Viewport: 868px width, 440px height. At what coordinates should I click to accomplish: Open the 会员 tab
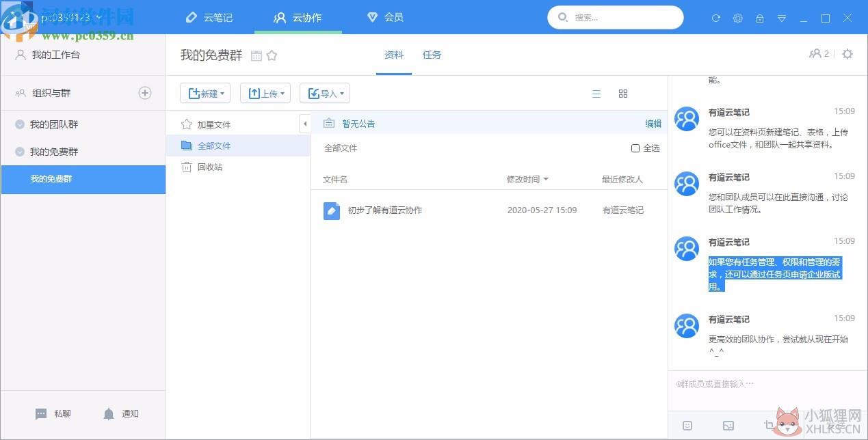(x=385, y=17)
